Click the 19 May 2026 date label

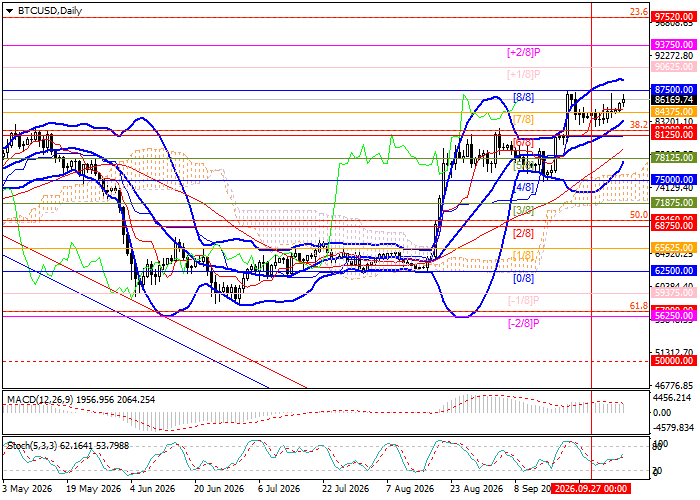click(94, 489)
